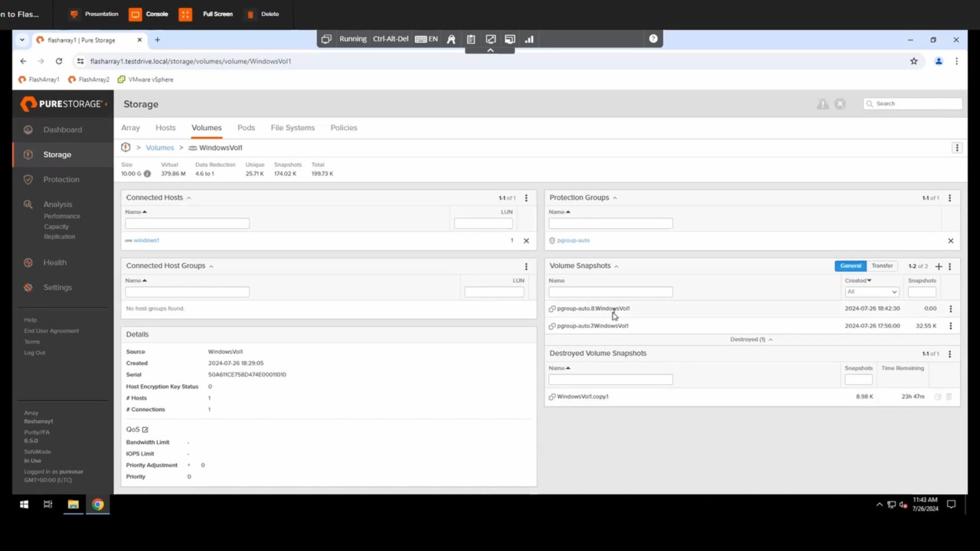The width and height of the screenshot is (980, 551).
Task: Collapse the Connected Host Groups panel
Action: click(x=211, y=266)
